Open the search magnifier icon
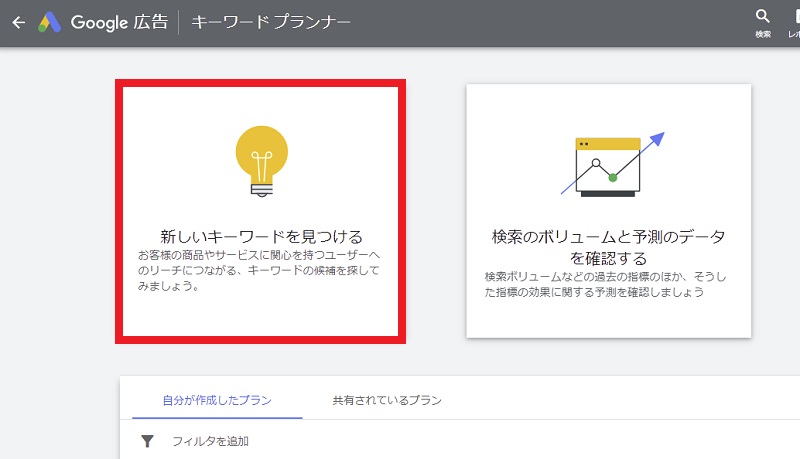The width and height of the screenshot is (800, 459). point(762,16)
